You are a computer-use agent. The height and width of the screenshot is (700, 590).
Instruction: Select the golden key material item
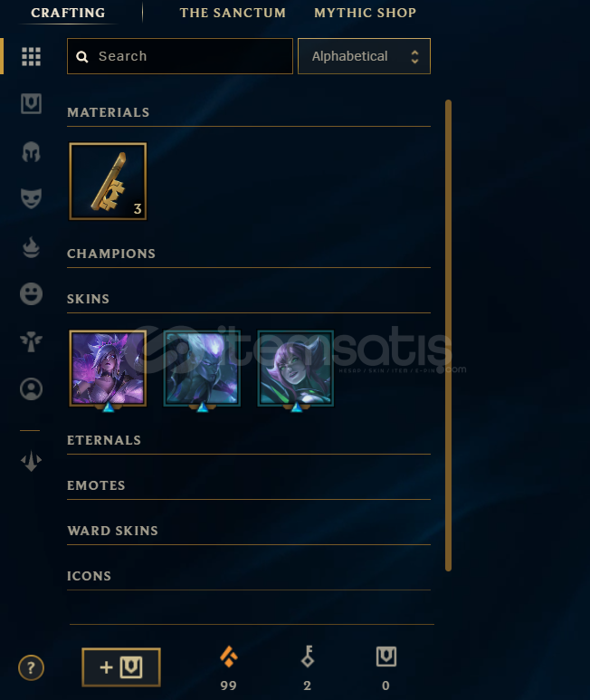(x=108, y=181)
